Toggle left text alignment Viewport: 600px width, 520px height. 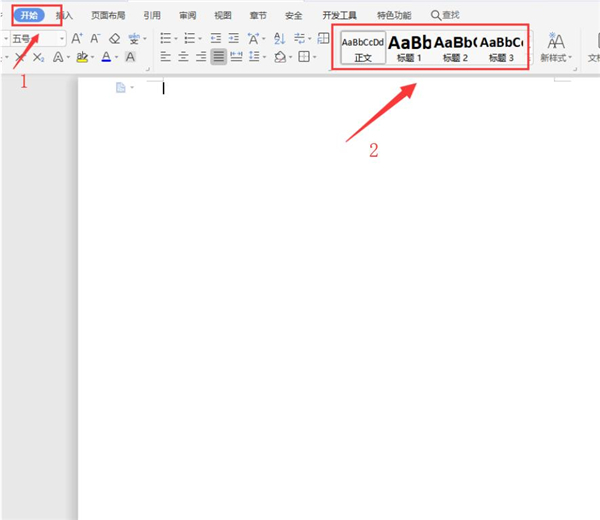pos(165,57)
